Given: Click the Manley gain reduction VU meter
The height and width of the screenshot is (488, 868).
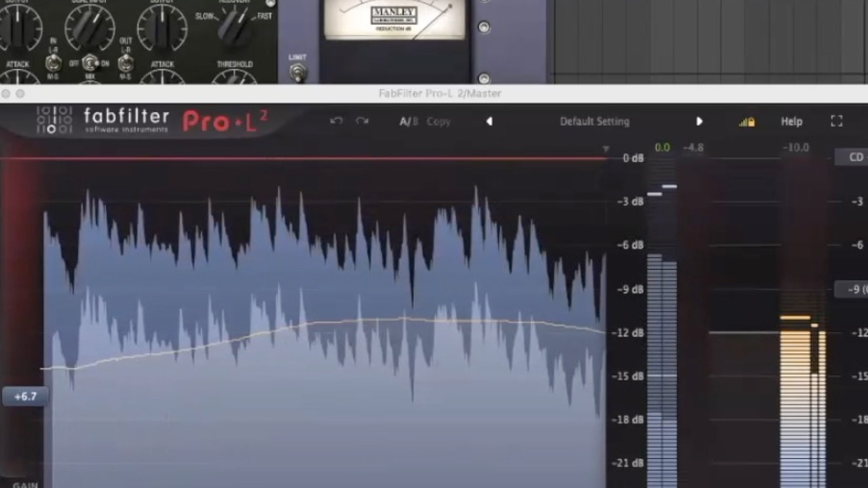Looking at the screenshot, I should click(394, 19).
